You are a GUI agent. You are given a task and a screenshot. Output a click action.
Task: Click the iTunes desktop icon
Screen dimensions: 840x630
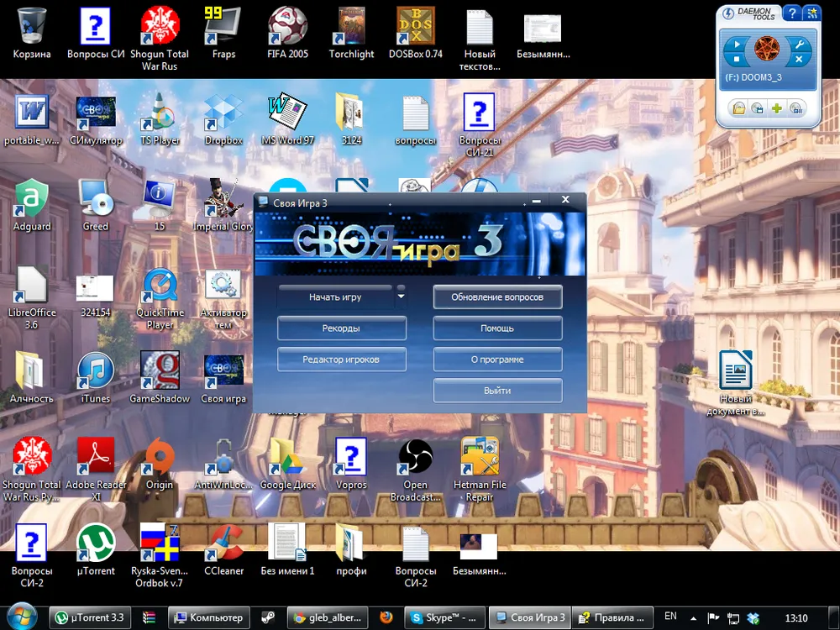[96, 377]
